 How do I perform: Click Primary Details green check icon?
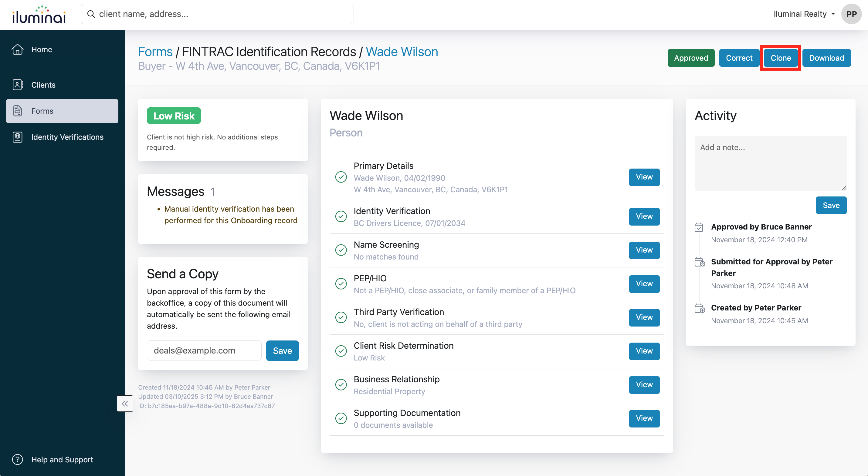click(x=341, y=177)
